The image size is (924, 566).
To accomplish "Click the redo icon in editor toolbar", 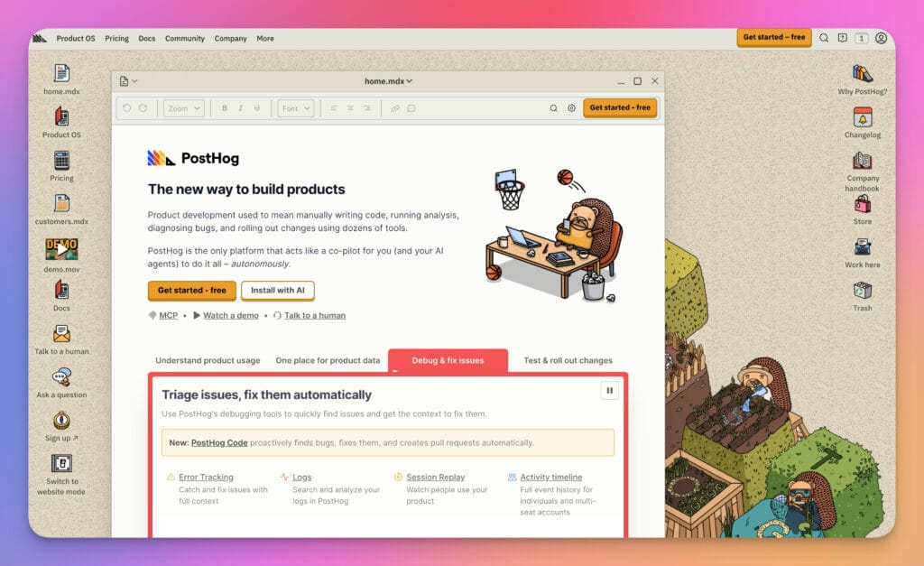I will (x=143, y=108).
